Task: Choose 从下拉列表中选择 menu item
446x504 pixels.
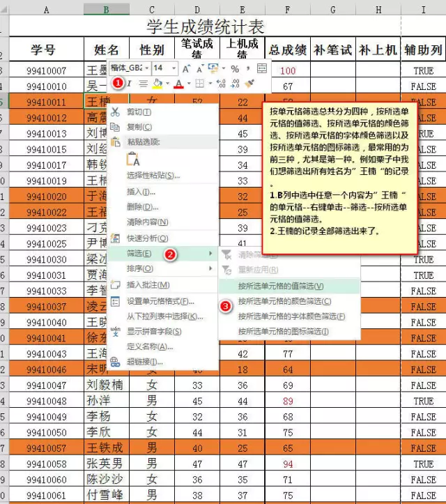Action: click(165, 316)
